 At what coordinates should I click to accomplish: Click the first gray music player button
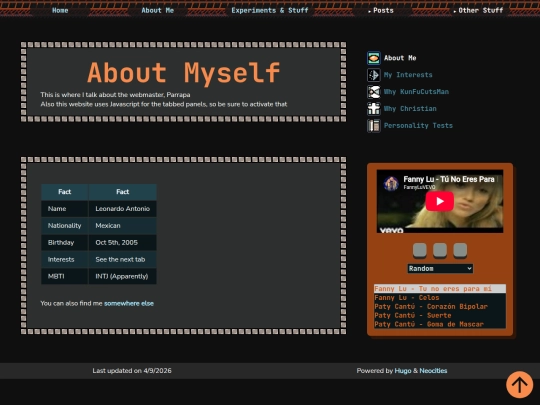pyautogui.click(x=419, y=250)
